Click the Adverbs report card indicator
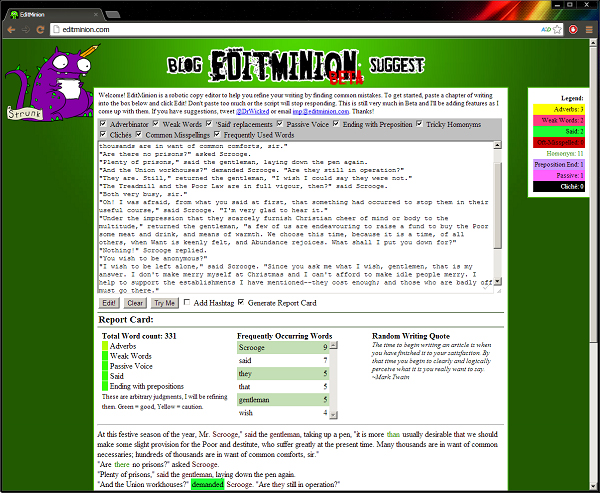Screen dimensions: 600x493 tap(105, 346)
